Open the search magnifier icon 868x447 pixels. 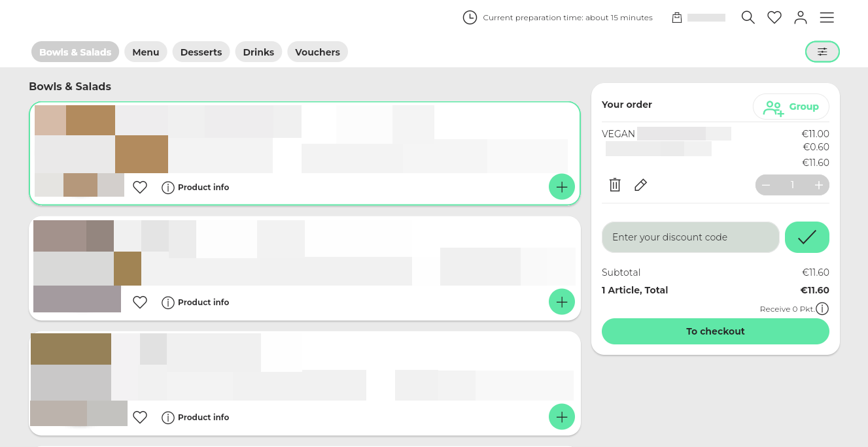click(x=748, y=18)
